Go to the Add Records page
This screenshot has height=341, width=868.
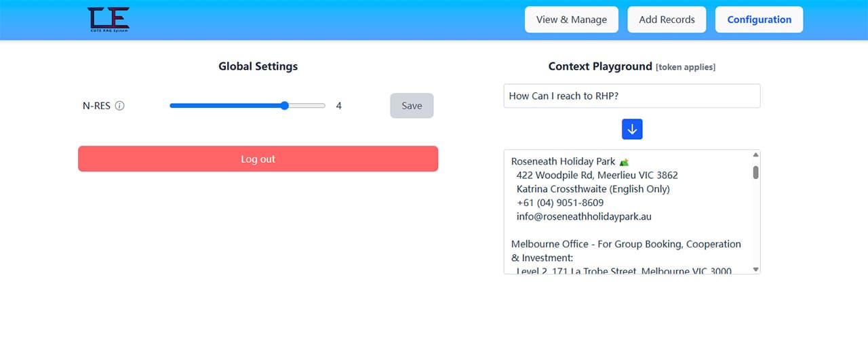click(667, 20)
